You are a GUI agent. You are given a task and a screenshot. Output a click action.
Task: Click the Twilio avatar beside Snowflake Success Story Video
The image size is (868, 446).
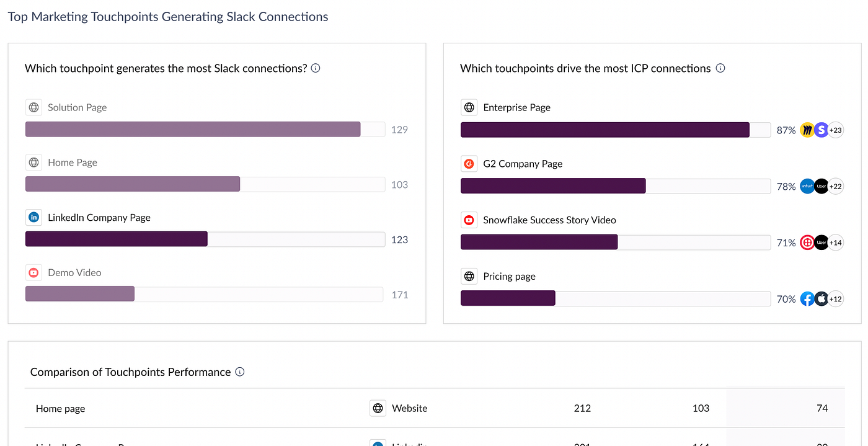(x=807, y=243)
